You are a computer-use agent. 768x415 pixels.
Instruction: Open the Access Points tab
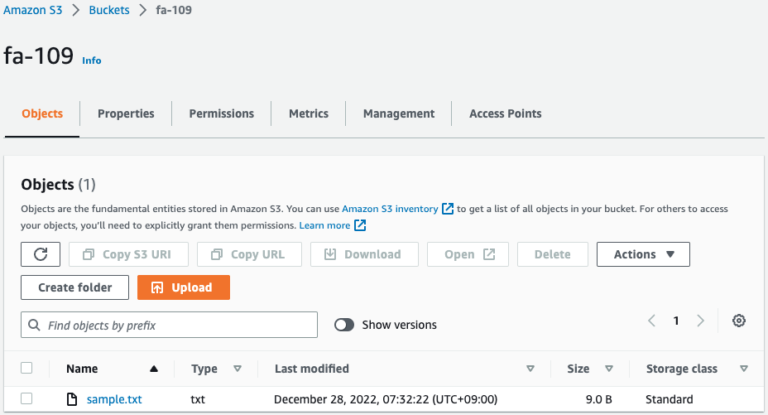click(505, 114)
